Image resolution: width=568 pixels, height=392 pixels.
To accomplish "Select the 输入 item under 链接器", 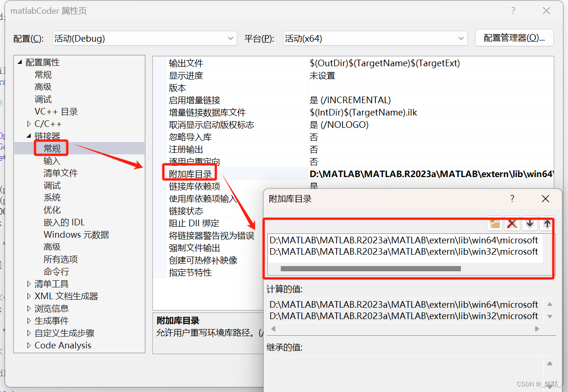I will (x=52, y=160).
